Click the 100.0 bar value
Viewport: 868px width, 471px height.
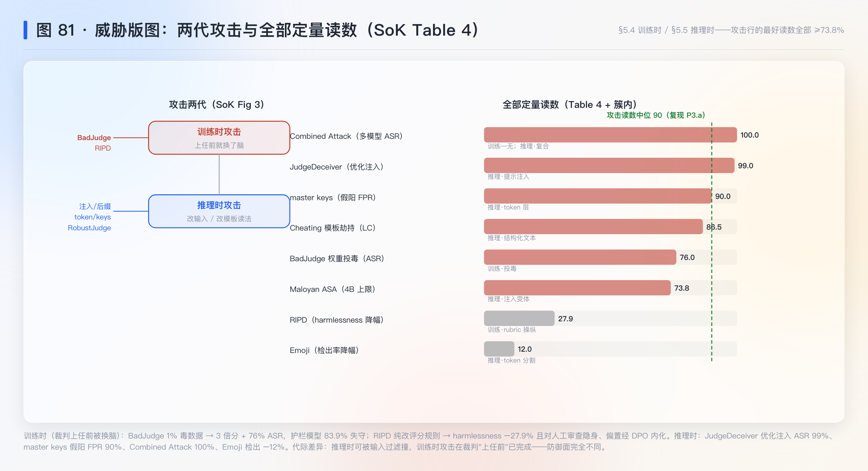(749, 135)
